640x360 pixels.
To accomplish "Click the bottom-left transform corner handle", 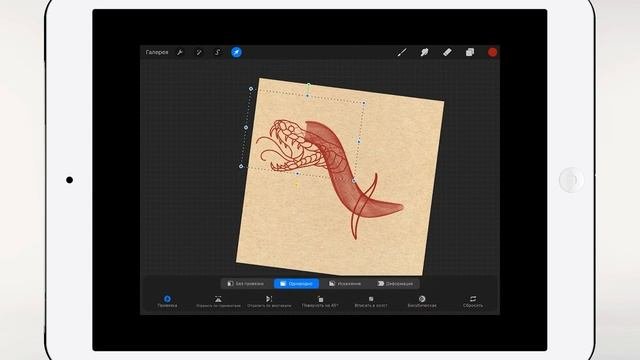I will coord(241,166).
